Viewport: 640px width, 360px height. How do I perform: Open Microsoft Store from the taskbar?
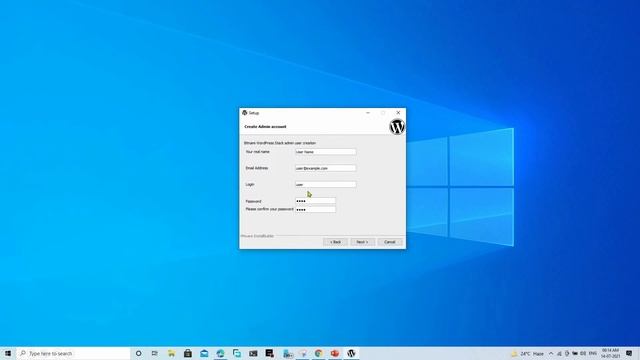[x=188, y=353]
